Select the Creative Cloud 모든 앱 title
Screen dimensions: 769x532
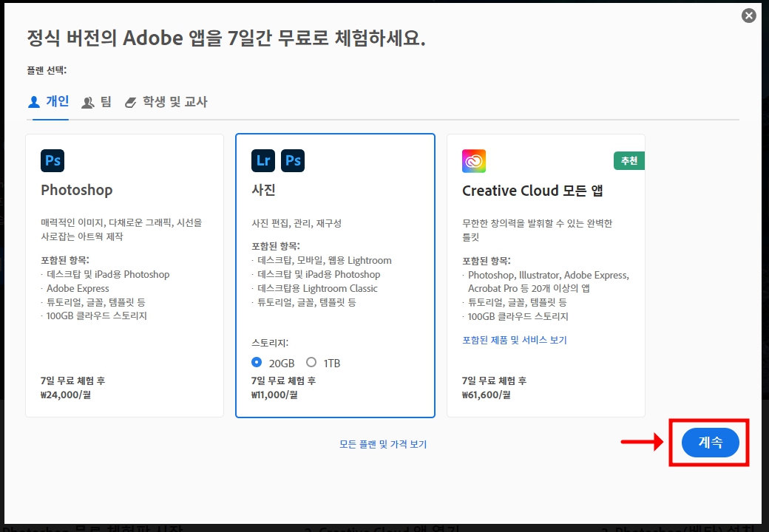point(532,191)
